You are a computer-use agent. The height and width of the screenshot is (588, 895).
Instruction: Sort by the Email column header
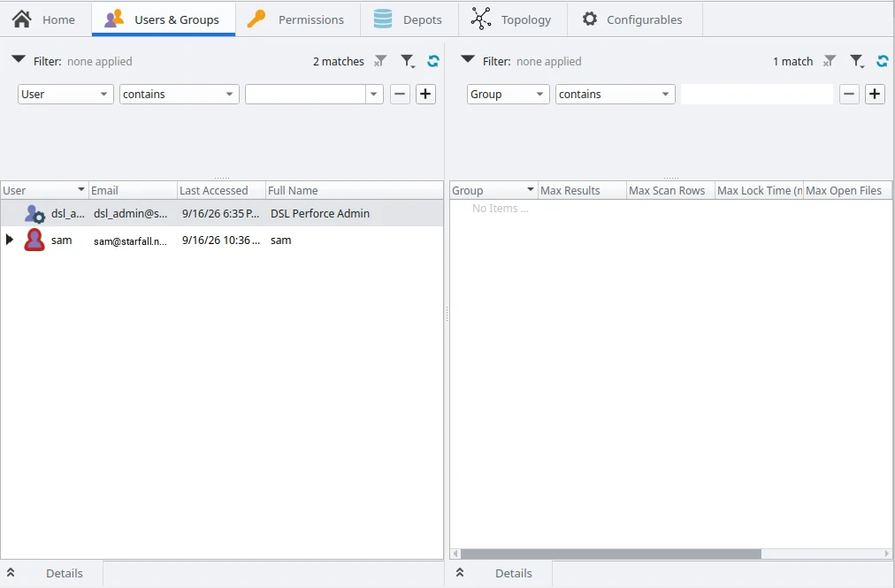133,190
